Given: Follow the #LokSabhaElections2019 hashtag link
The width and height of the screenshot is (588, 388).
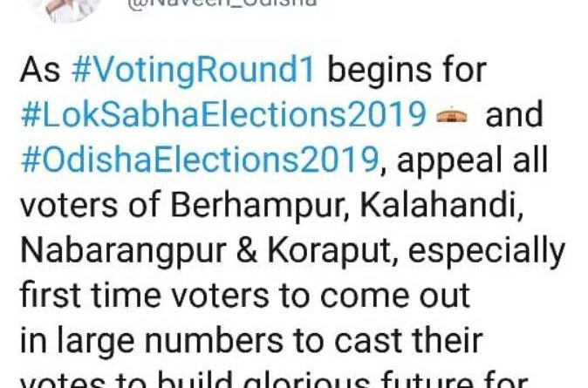Looking at the screenshot, I should click(x=222, y=115).
